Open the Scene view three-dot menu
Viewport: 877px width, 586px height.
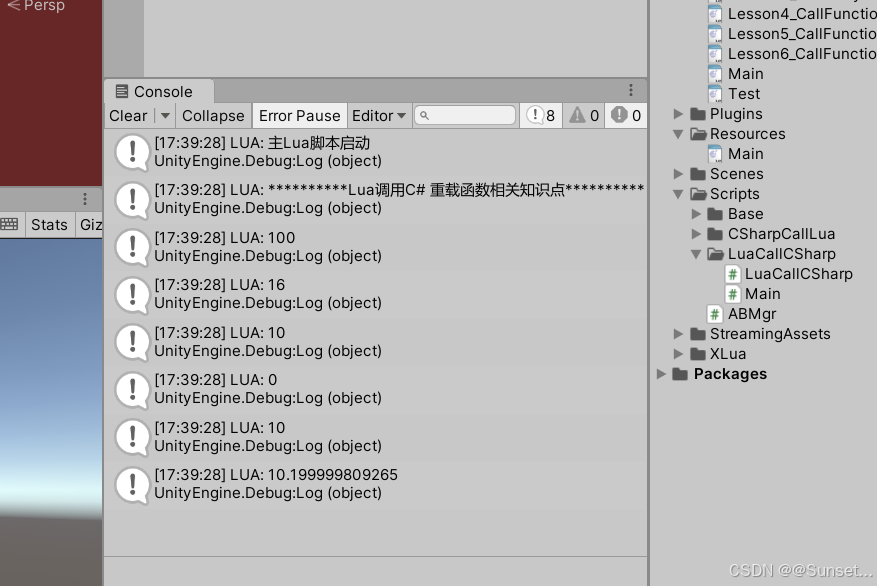[84, 199]
